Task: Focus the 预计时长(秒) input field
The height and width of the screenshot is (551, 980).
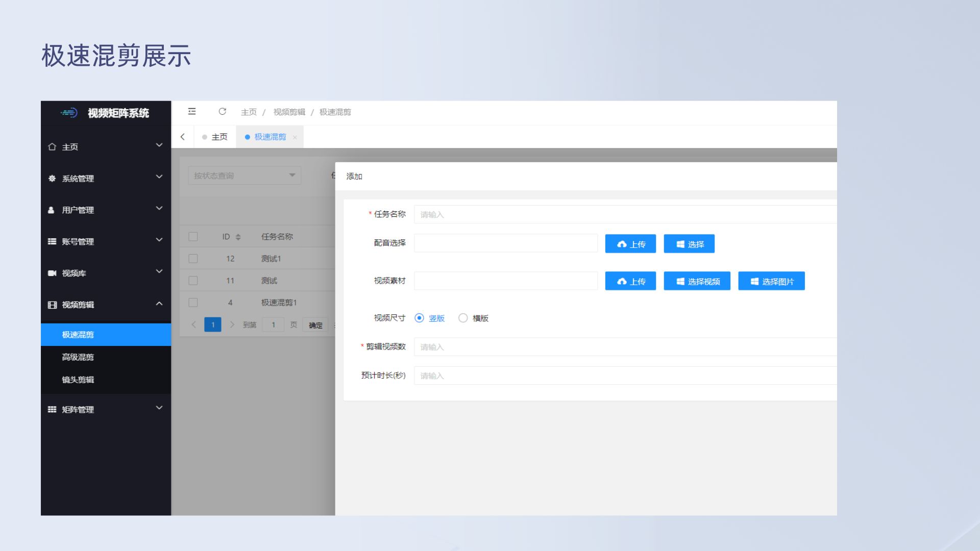Action: click(x=625, y=375)
